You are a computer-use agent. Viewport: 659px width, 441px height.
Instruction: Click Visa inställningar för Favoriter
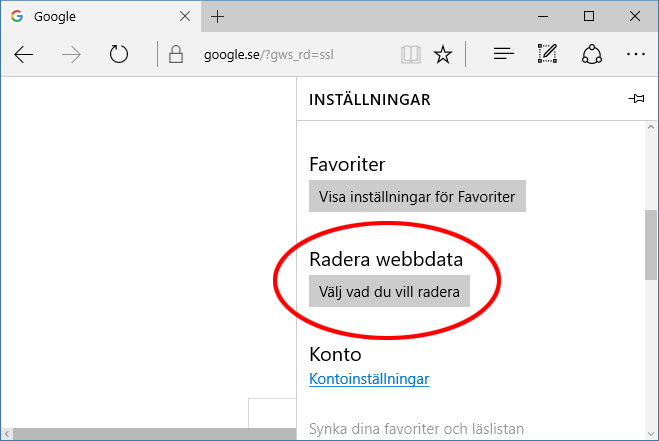417,197
